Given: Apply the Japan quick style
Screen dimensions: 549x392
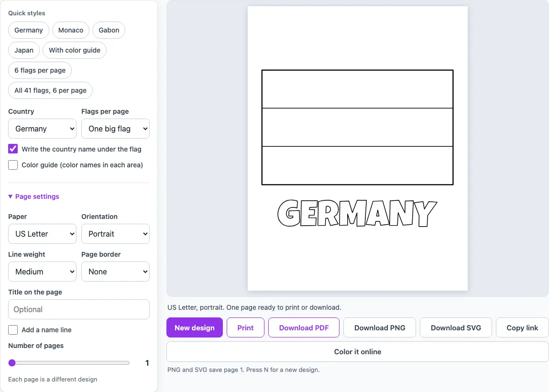Looking at the screenshot, I should [24, 50].
